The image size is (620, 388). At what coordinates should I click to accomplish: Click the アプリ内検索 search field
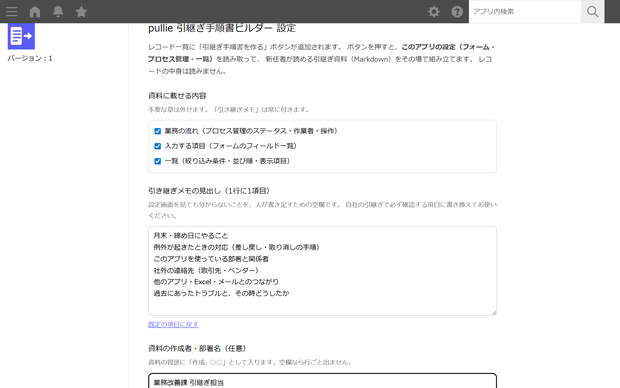click(x=525, y=11)
